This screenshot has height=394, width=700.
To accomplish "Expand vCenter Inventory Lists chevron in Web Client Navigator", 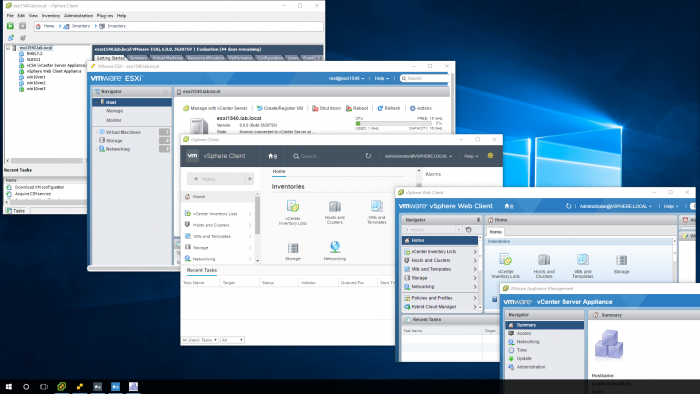I will [475, 252].
